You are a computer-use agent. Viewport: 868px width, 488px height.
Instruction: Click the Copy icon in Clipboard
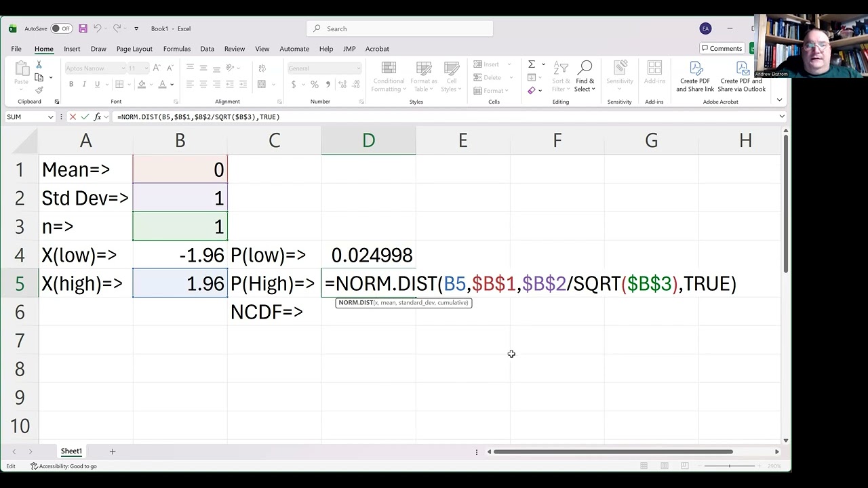(39, 77)
